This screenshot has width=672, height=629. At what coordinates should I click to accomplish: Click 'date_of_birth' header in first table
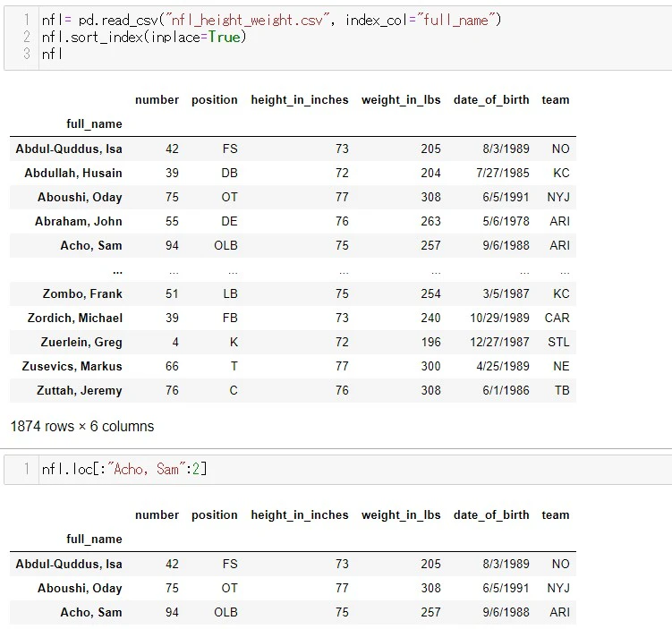(x=491, y=100)
